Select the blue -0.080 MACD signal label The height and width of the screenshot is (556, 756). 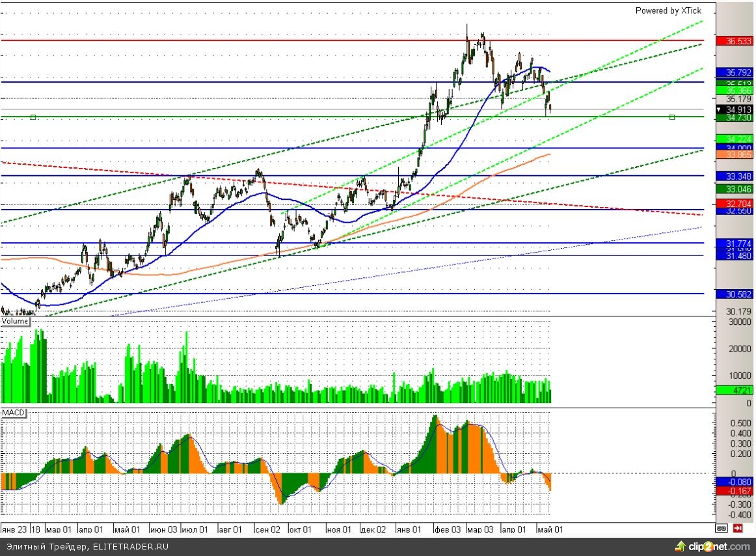(x=735, y=482)
